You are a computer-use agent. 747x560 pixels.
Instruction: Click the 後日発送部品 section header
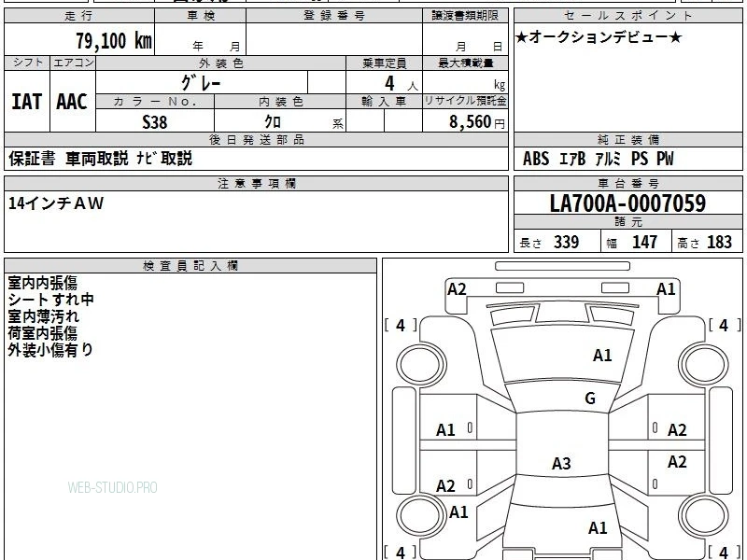click(x=256, y=139)
